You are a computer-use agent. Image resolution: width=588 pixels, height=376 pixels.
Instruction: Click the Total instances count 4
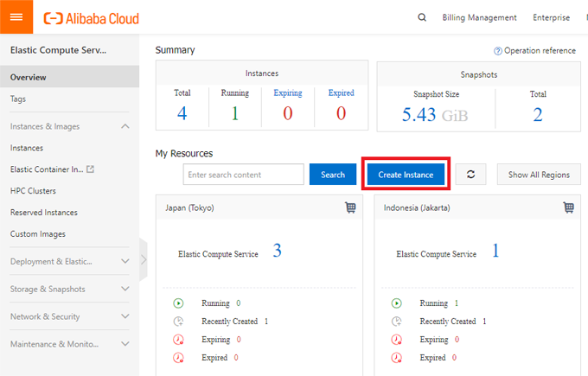182,113
